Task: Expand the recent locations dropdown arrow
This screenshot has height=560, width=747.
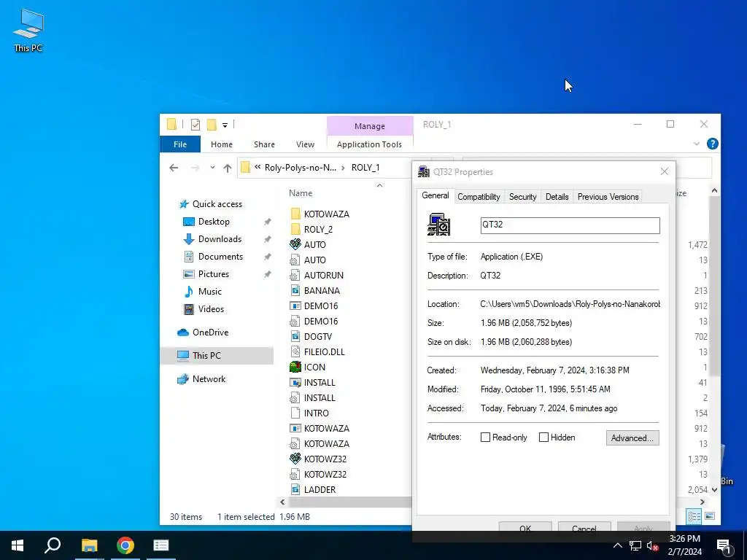Action: point(212,168)
